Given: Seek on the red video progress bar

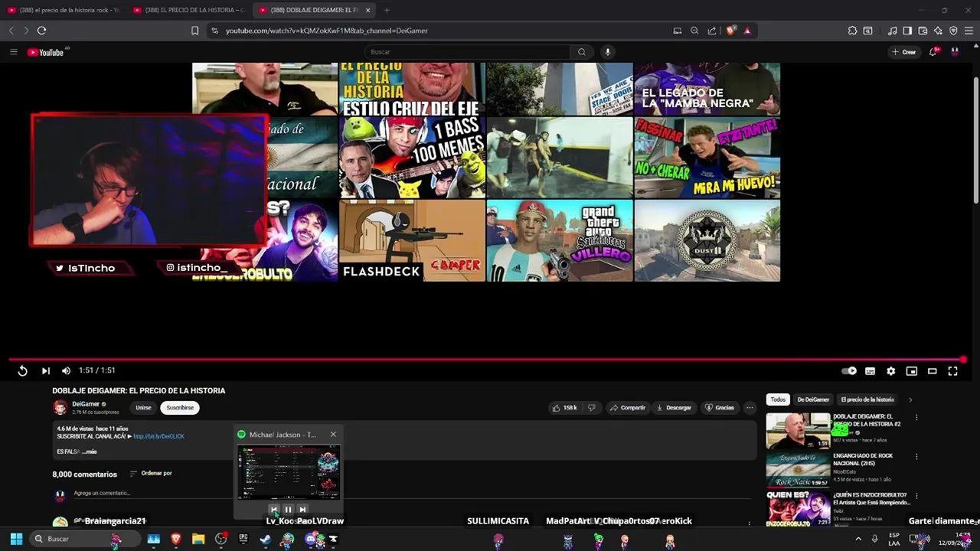Looking at the screenshot, I should coord(487,360).
